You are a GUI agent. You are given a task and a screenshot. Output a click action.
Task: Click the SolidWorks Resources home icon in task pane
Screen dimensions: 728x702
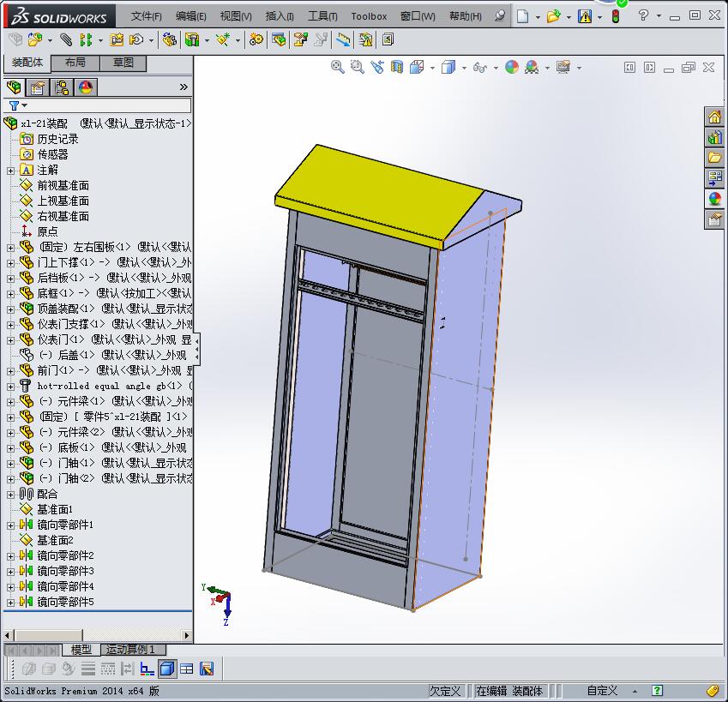click(x=714, y=117)
